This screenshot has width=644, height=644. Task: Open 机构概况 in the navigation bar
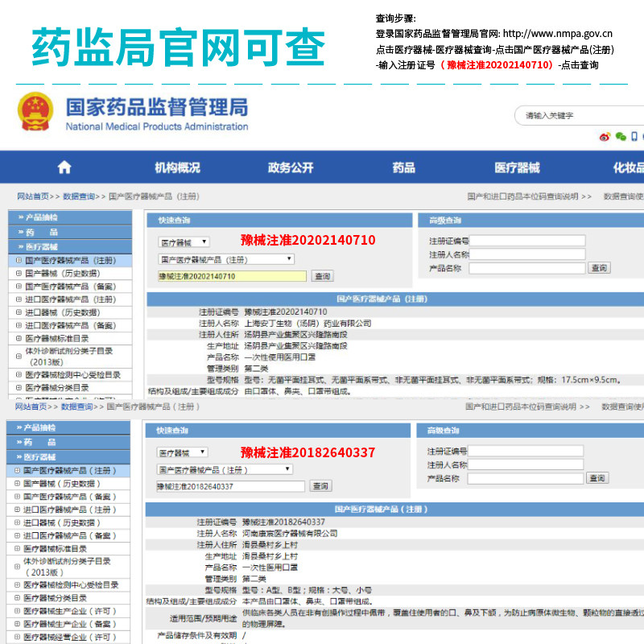[177, 167]
